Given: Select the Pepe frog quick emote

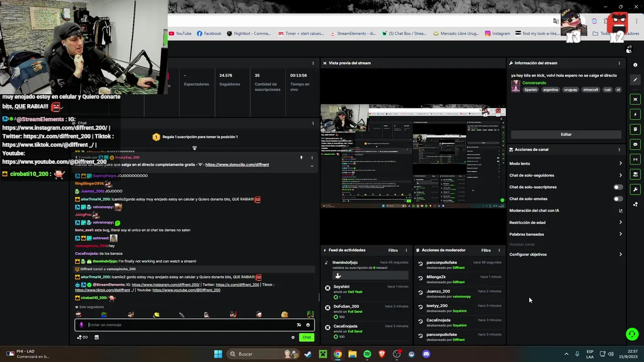Looking at the screenshot, I should pos(104,315).
